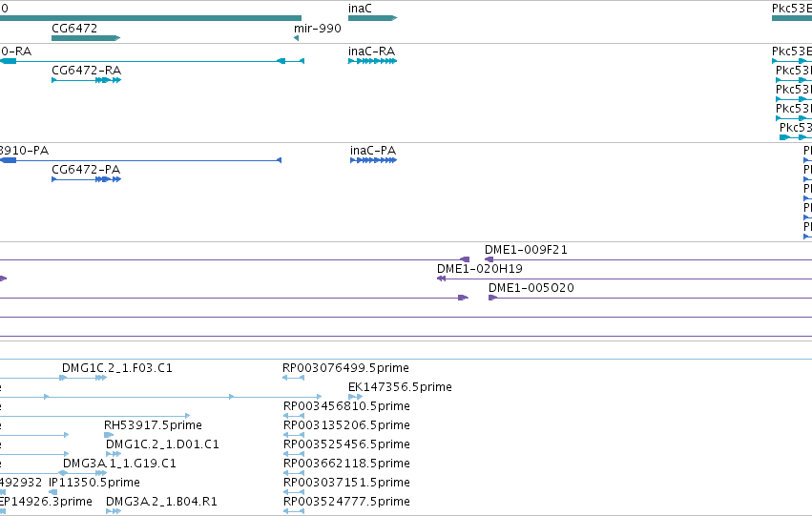The width and height of the screenshot is (812, 516).
Task: Select the mir-990 gene marker
Action: pos(296,38)
